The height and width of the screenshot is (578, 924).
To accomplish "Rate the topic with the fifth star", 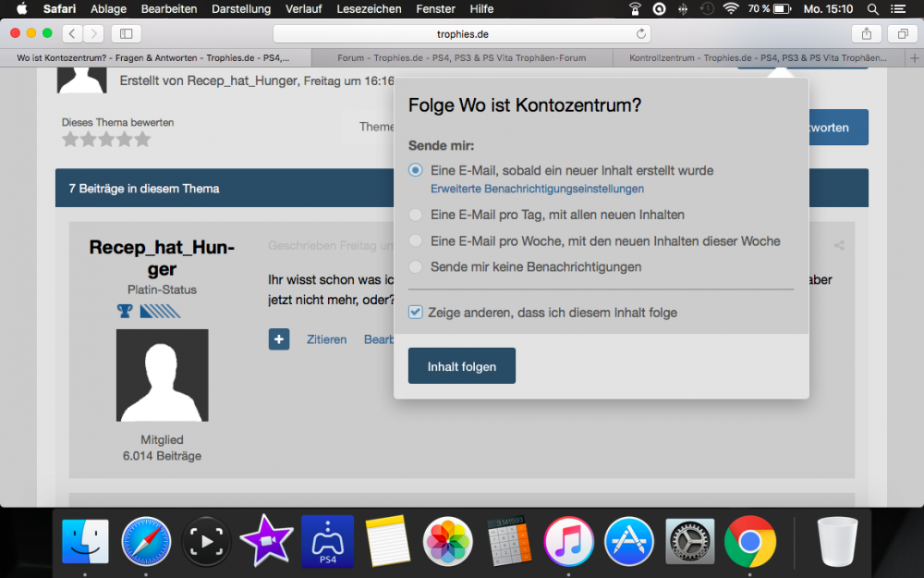I will [x=142, y=140].
